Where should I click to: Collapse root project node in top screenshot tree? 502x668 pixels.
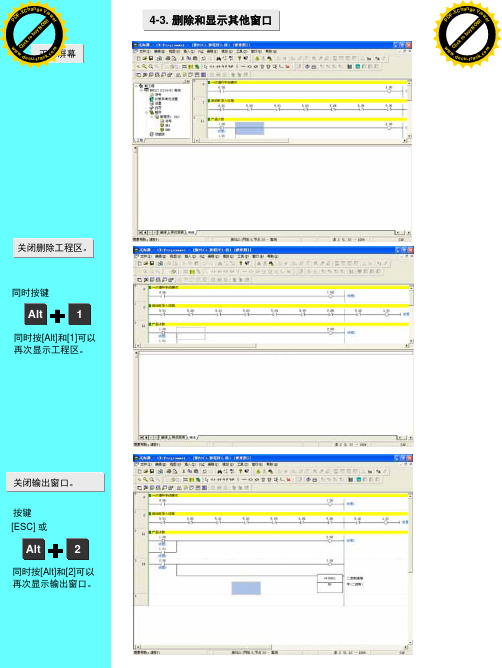pyautogui.click(x=136, y=86)
